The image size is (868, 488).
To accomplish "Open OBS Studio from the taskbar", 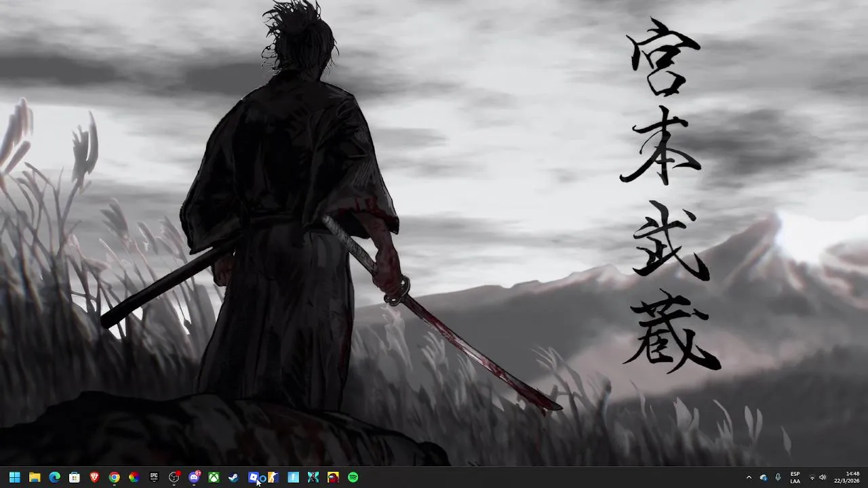I will pyautogui.click(x=174, y=477).
